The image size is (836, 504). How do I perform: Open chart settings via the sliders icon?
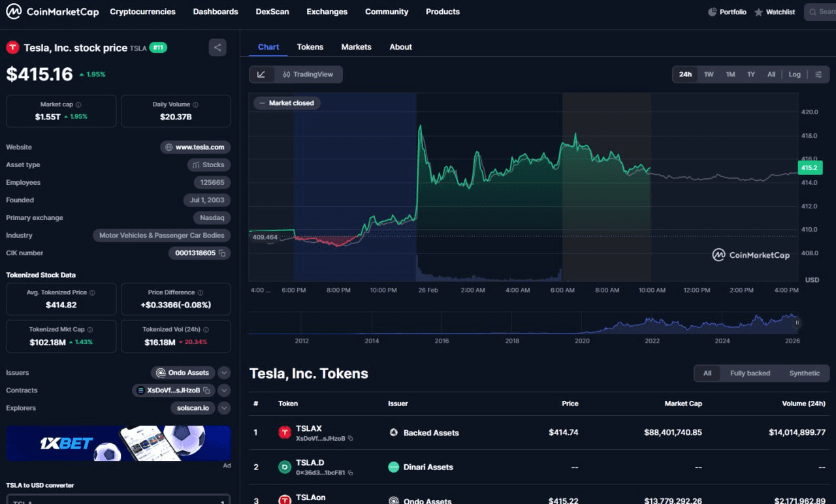(x=818, y=74)
